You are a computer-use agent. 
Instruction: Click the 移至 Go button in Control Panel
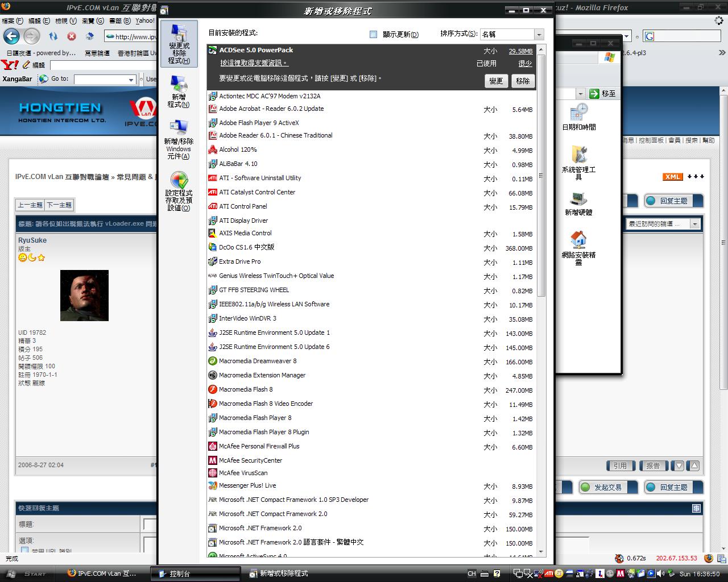click(x=603, y=93)
